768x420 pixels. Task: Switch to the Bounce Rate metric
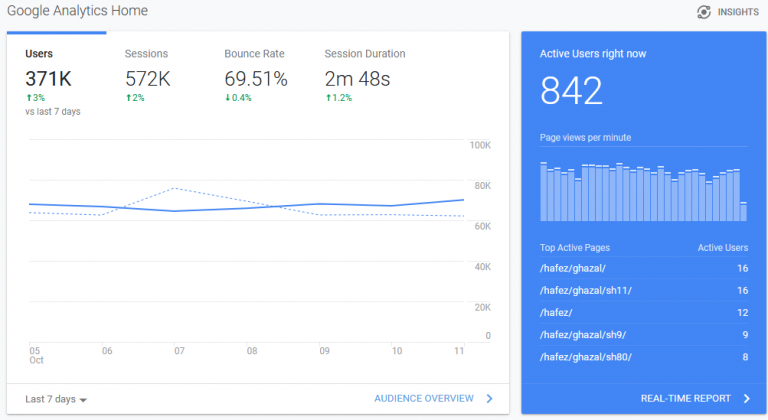tap(256, 76)
